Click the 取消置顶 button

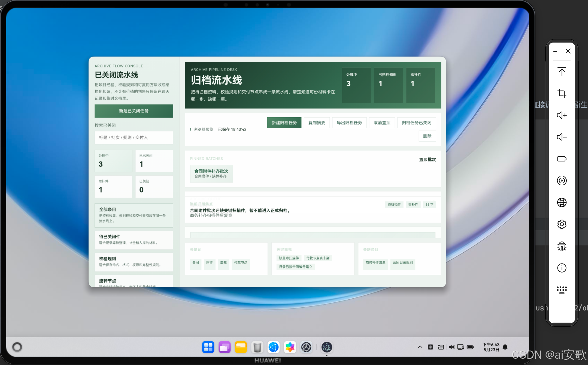[x=382, y=123]
